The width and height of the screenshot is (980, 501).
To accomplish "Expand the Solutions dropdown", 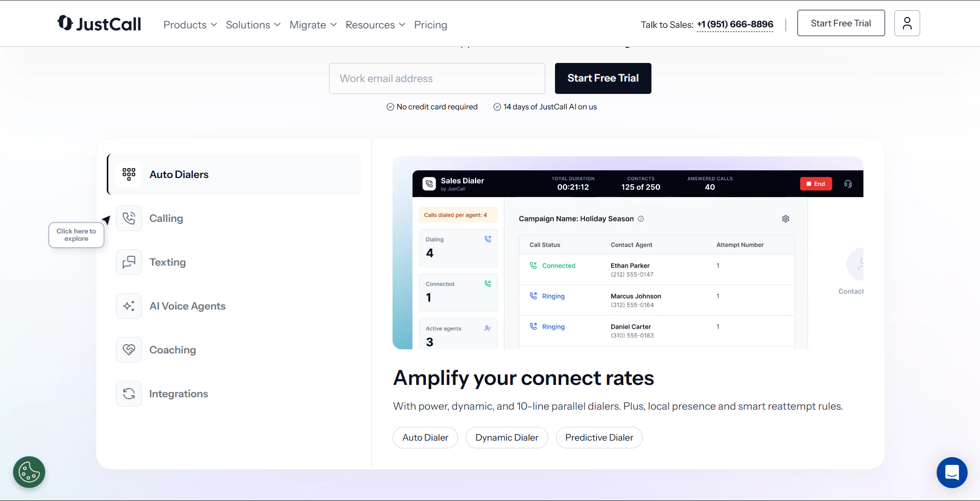I will coord(253,25).
